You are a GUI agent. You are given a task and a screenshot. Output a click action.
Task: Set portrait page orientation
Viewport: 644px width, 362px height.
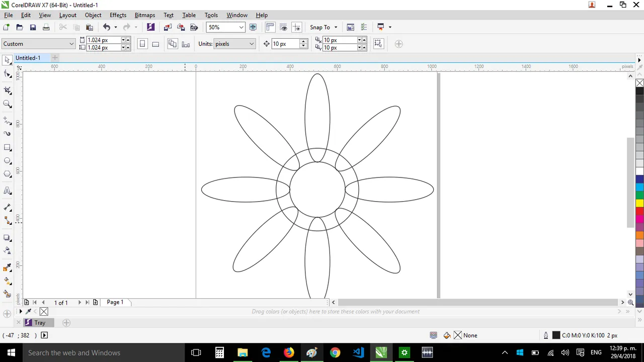click(x=142, y=44)
